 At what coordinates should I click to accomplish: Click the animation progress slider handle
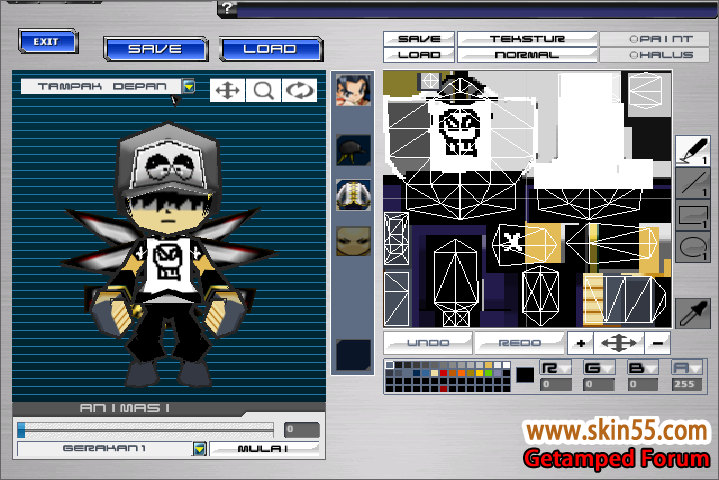[x=21, y=430]
